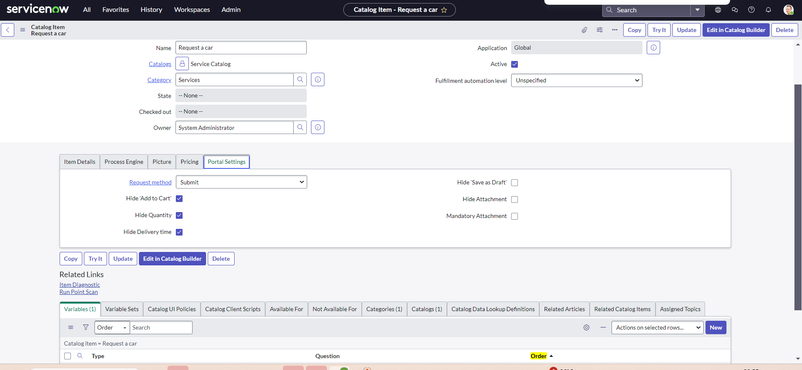Open the Request method dropdown
The height and width of the screenshot is (370, 802).
241,182
